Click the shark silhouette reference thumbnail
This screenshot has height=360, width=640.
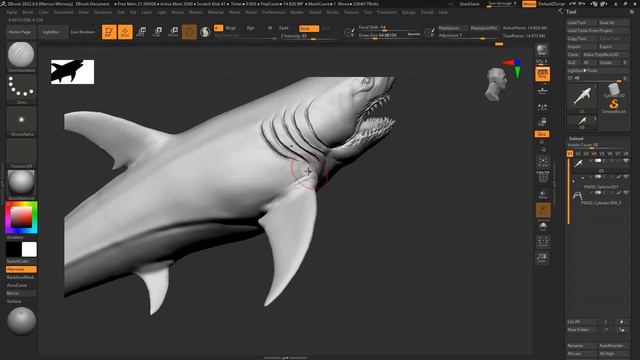[72, 72]
